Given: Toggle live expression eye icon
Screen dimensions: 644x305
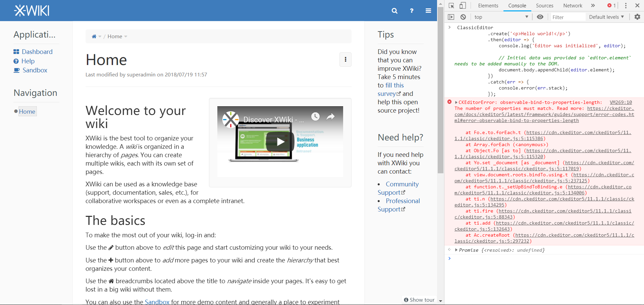Looking at the screenshot, I should [540, 17].
